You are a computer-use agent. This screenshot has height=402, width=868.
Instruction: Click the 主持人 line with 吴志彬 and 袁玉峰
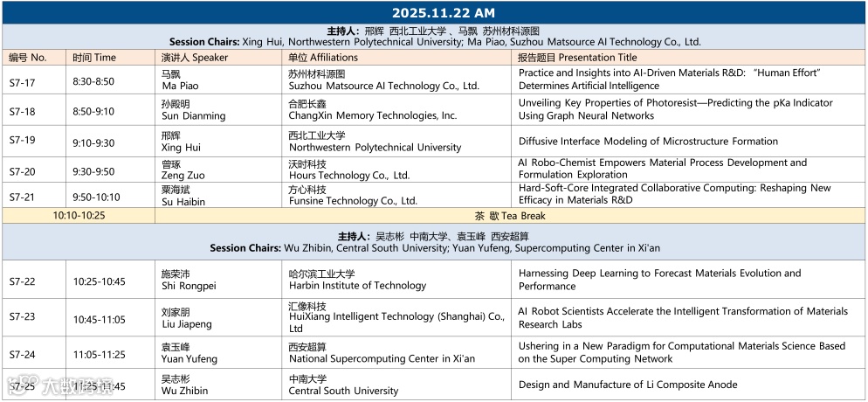tap(434, 237)
